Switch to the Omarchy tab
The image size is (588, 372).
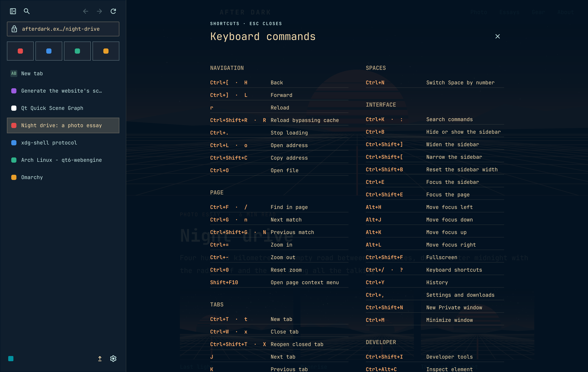(63, 177)
